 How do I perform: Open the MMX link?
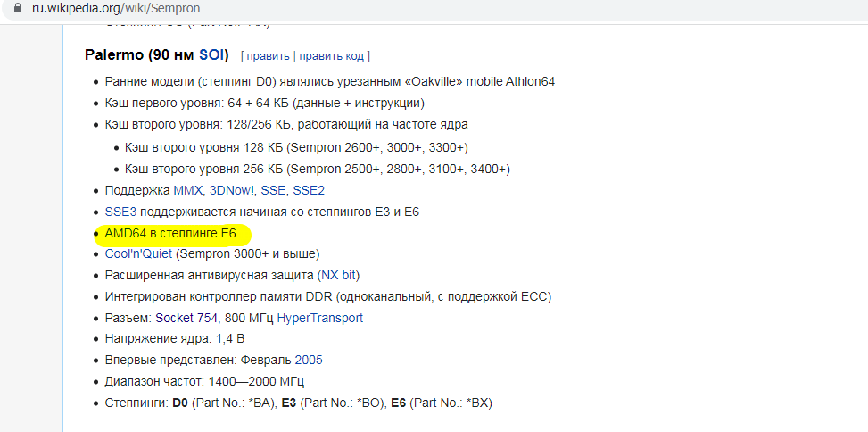188,190
